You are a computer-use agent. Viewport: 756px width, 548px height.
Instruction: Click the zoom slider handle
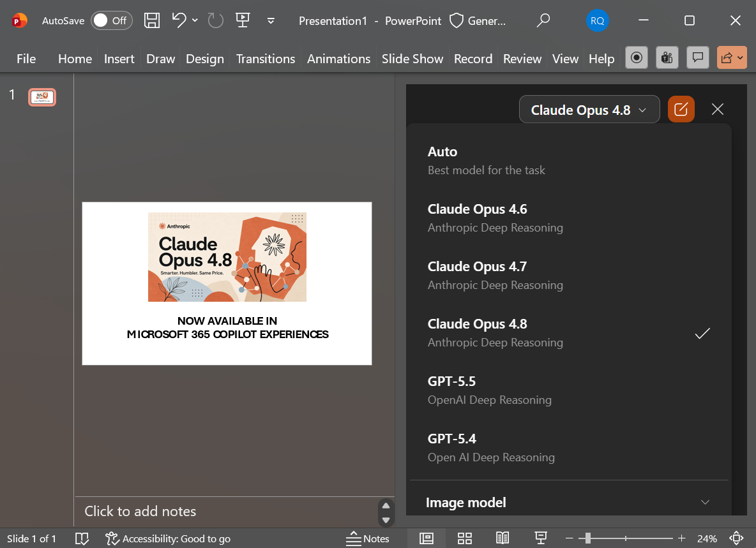point(587,538)
